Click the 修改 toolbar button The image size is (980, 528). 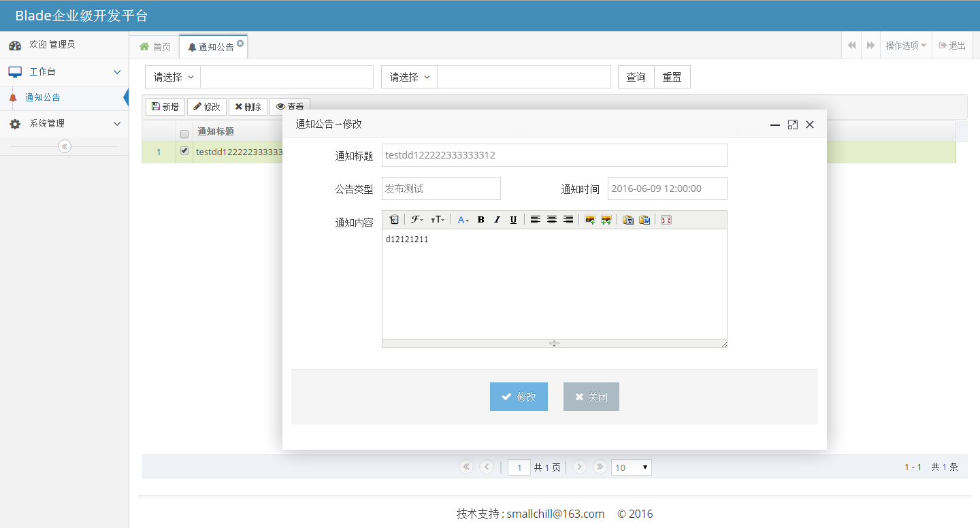207,107
